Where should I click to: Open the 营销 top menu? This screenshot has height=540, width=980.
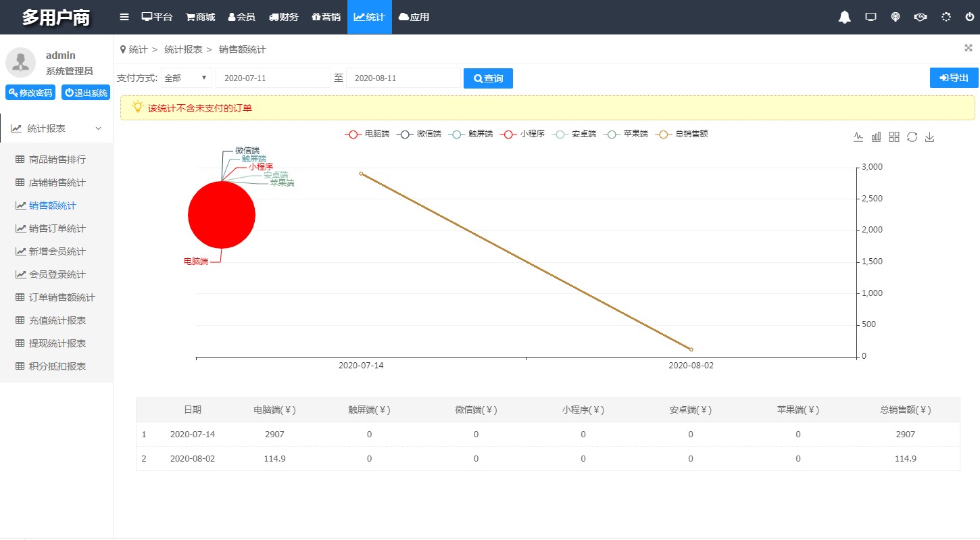(x=326, y=17)
